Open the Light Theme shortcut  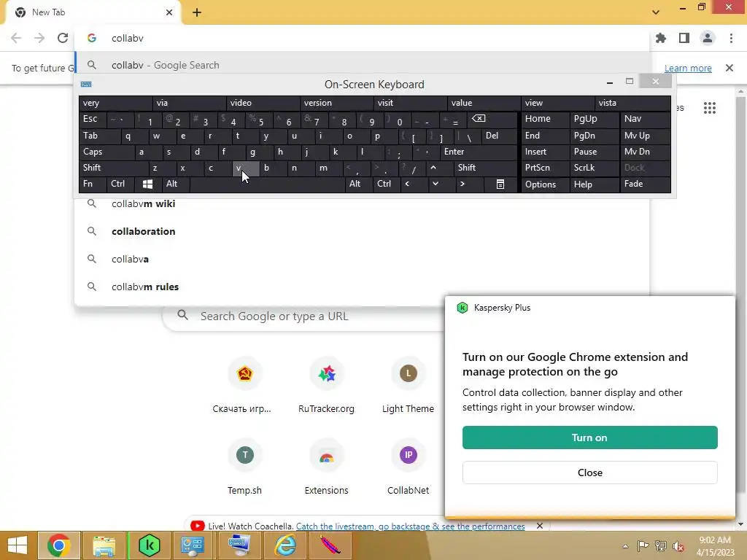[409, 386]
